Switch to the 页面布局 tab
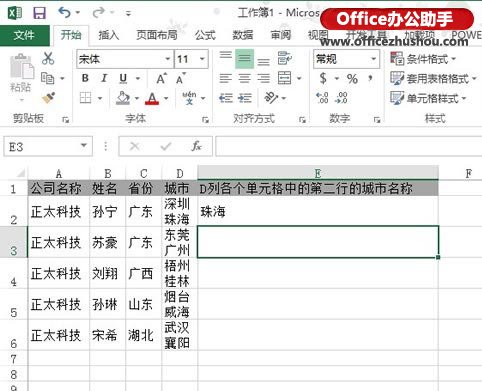482x391 pixels. pyautogui.click(x=157, y=35)
